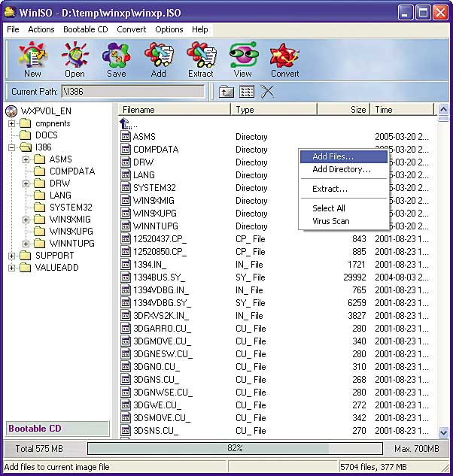
Task: Click the file icon beside ASMS
Action: tap(126, 136)
